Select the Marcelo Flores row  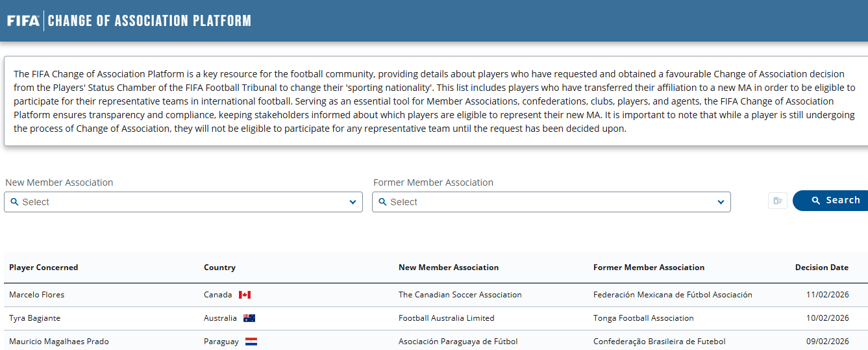pyautogui.click(x=37, y=295)
